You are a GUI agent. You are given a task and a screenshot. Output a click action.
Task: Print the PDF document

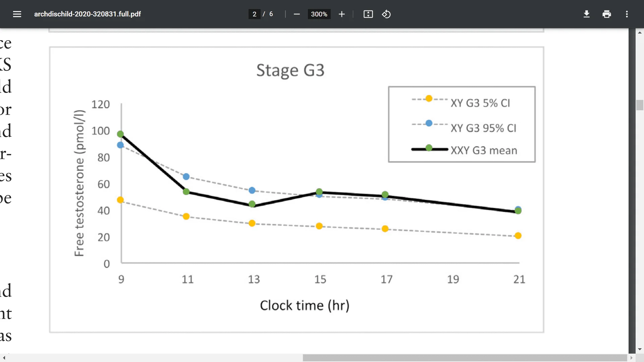point(607,14)
